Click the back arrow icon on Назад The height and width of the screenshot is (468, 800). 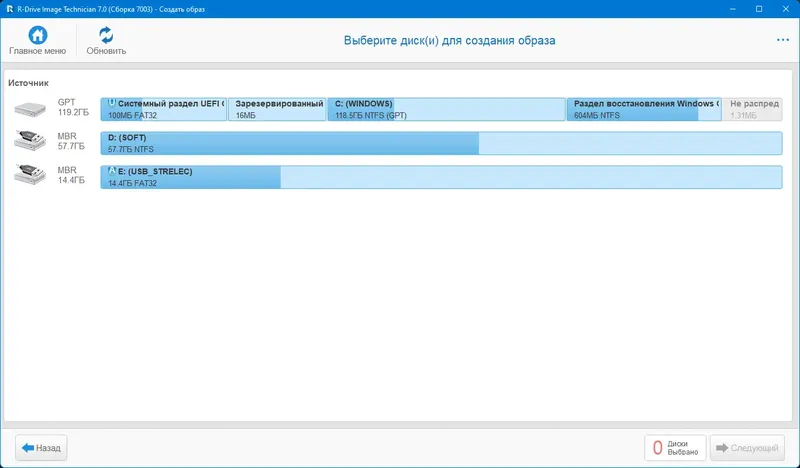point(28,448)
